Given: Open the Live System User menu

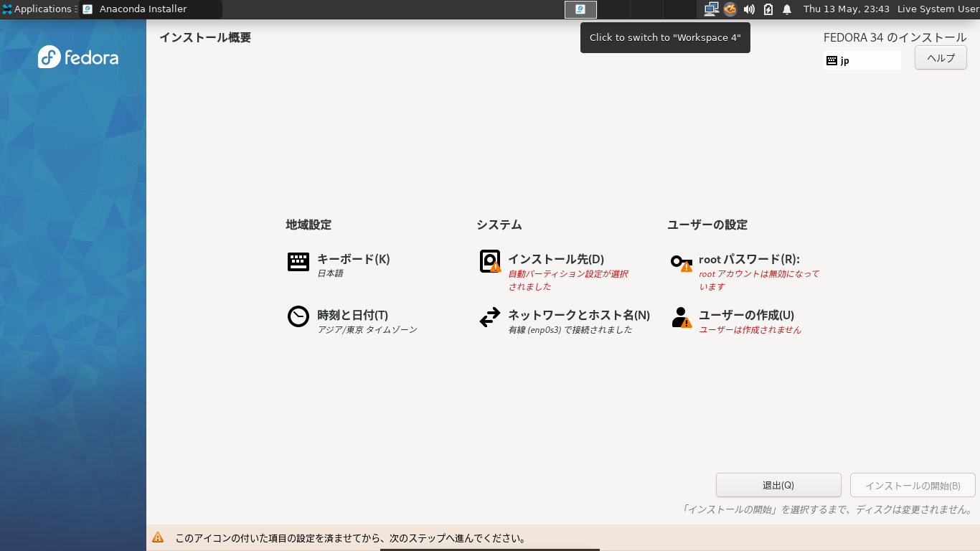Looking at the screenshot, I should [938, 9].
